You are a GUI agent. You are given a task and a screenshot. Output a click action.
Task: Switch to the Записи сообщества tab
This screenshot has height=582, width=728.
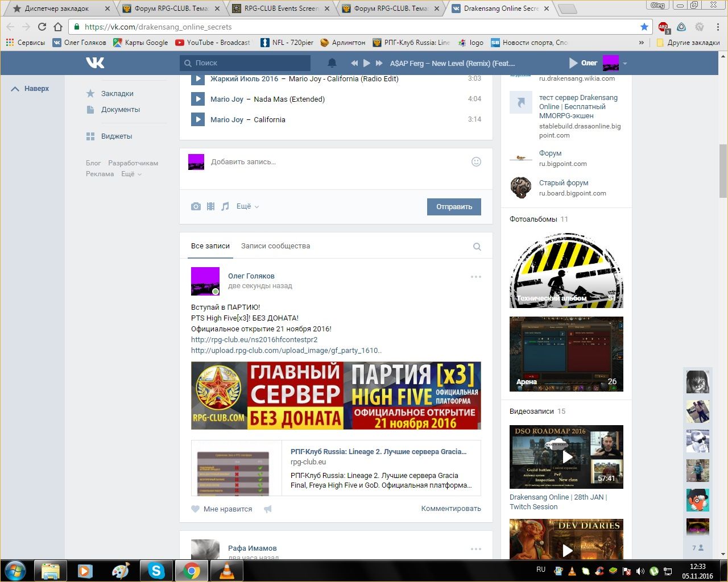[275, 246]
